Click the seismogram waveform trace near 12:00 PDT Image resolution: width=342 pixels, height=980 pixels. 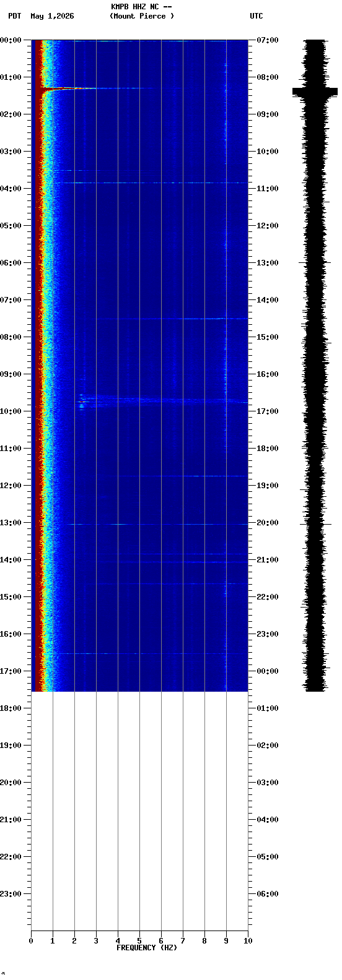[x=315, y=486]
